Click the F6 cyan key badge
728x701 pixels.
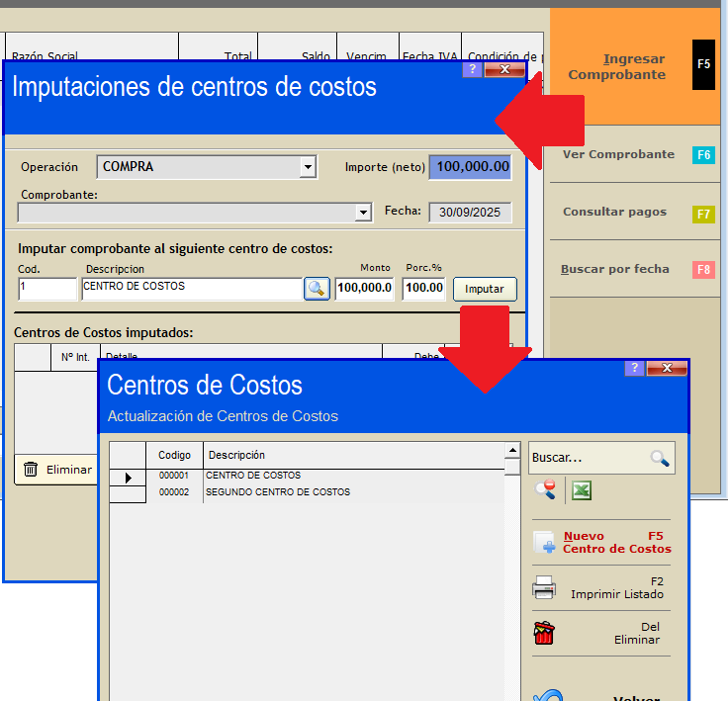[x=703, y=155]
